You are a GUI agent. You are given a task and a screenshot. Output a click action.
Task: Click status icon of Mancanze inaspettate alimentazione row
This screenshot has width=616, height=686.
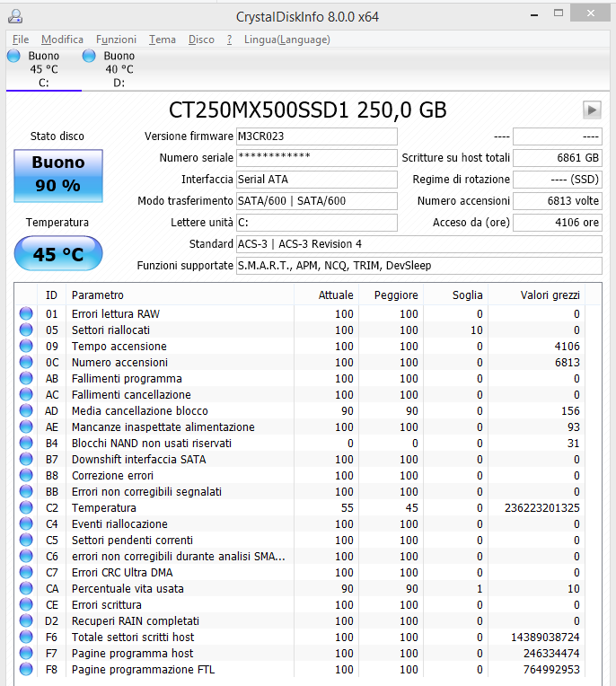point(26,427)
